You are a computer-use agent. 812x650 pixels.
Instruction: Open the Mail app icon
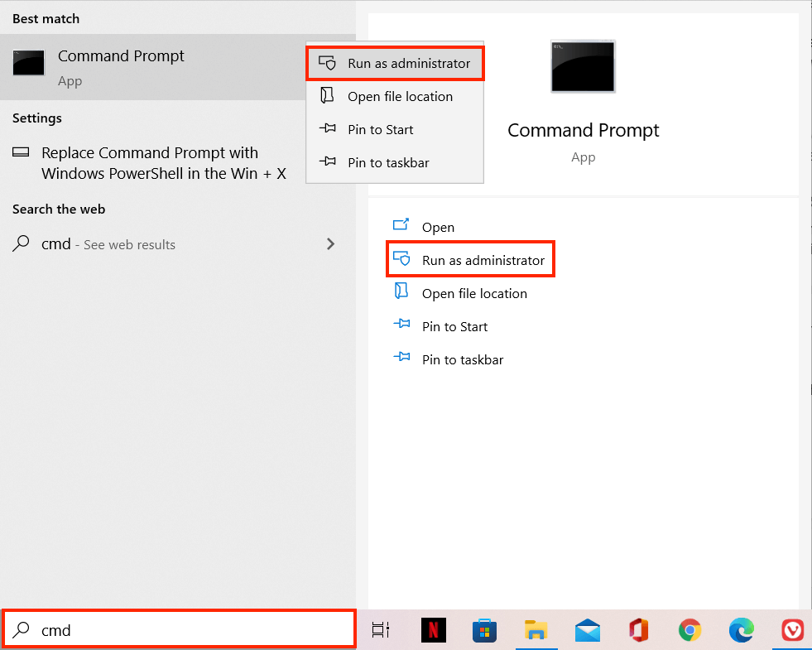587,630
